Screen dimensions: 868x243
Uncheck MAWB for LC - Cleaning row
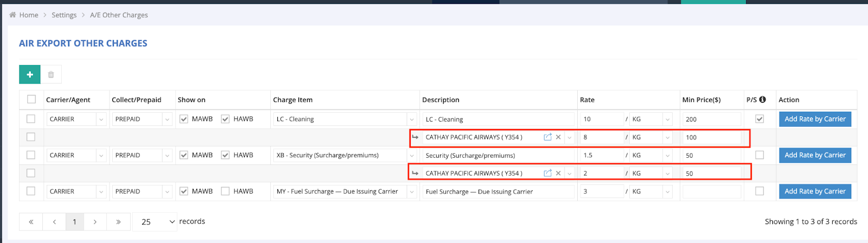pos(184,119)
